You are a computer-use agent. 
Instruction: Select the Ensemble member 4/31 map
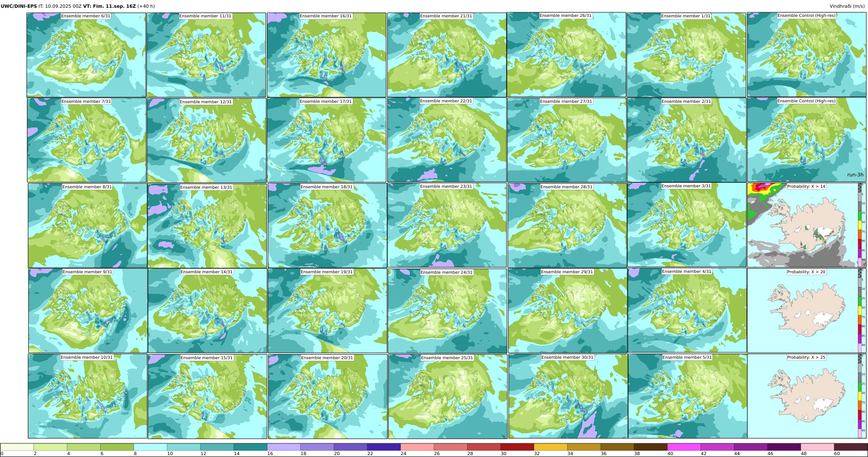tap(688, 310)
